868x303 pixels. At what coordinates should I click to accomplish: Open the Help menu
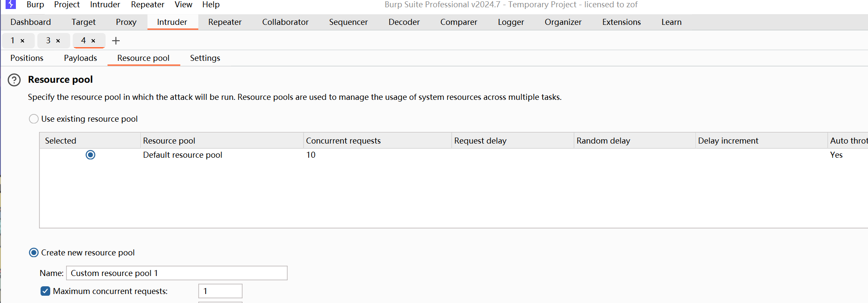click(x=211, y=5)
